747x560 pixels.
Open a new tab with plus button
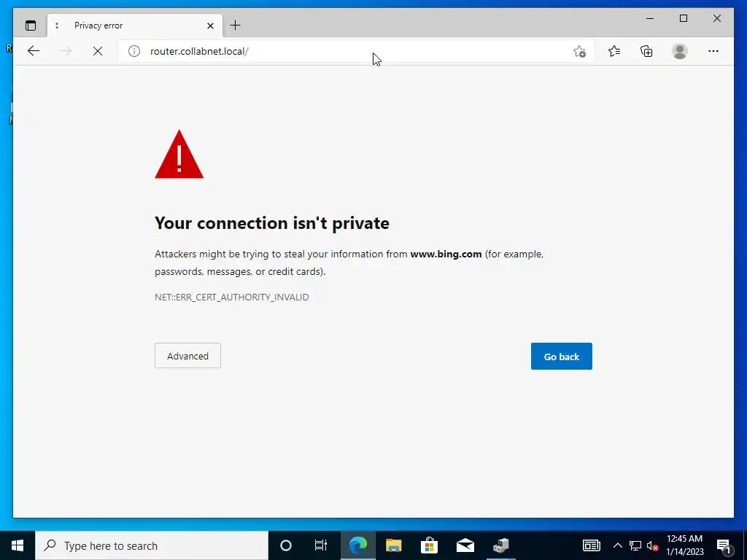[236, 26]
